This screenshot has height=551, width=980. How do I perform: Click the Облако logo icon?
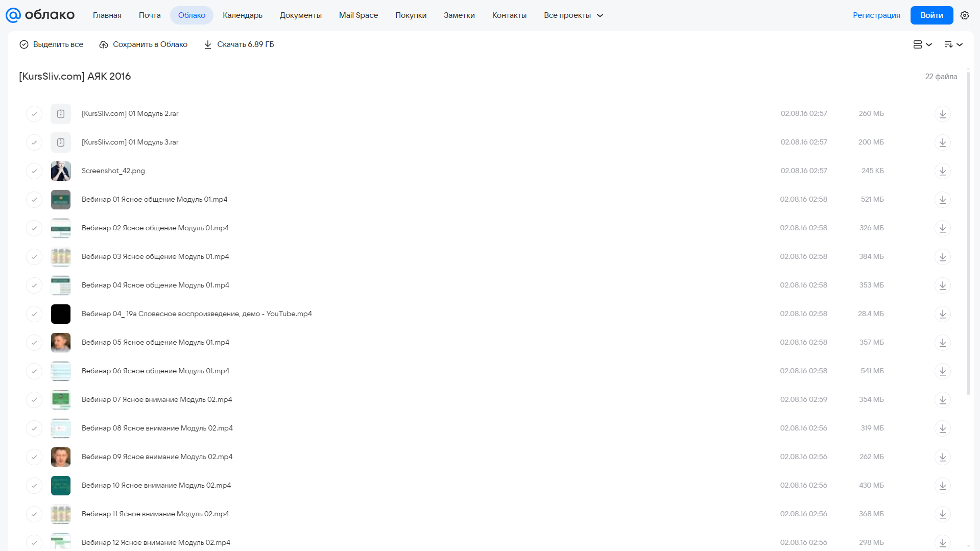pos(13,15)
